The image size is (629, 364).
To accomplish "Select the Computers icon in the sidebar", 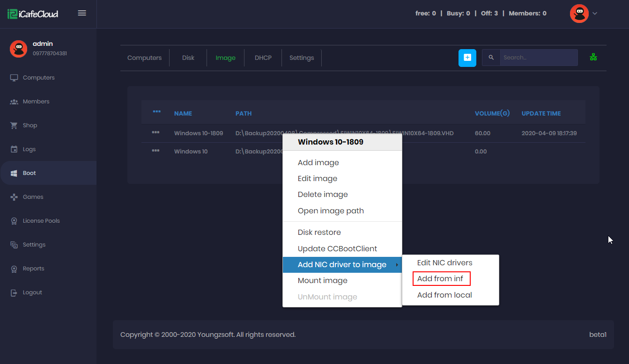I will (15, 77).
